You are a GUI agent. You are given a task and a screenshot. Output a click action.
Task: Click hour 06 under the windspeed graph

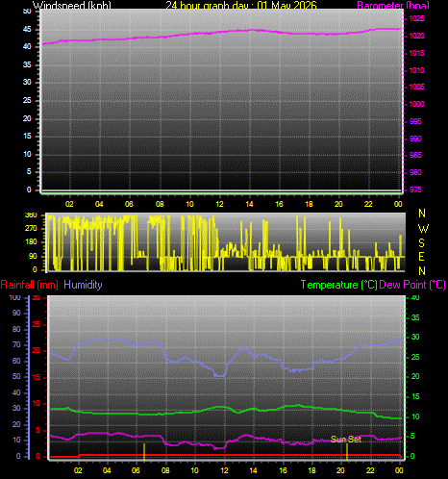click(x=129, y=204)
